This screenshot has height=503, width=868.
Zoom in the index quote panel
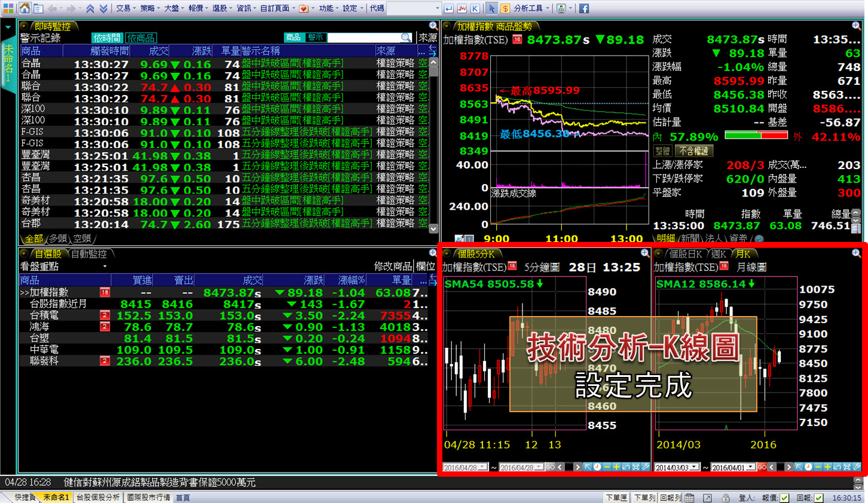[856, 26]
